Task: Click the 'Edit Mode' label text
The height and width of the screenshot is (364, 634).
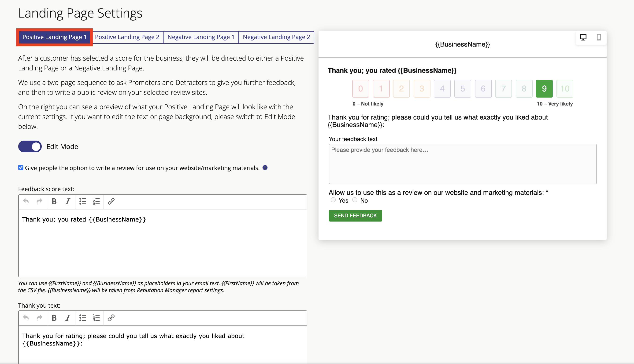Action: click(x=62, y=147)
